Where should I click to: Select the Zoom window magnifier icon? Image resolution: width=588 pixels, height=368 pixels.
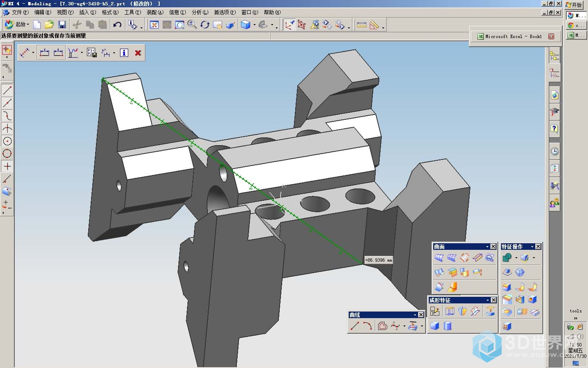click(x=179, y=25)
